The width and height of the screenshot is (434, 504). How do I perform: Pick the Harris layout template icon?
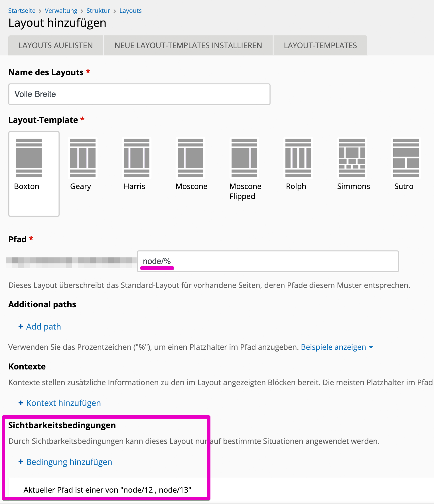click(137, 158)
